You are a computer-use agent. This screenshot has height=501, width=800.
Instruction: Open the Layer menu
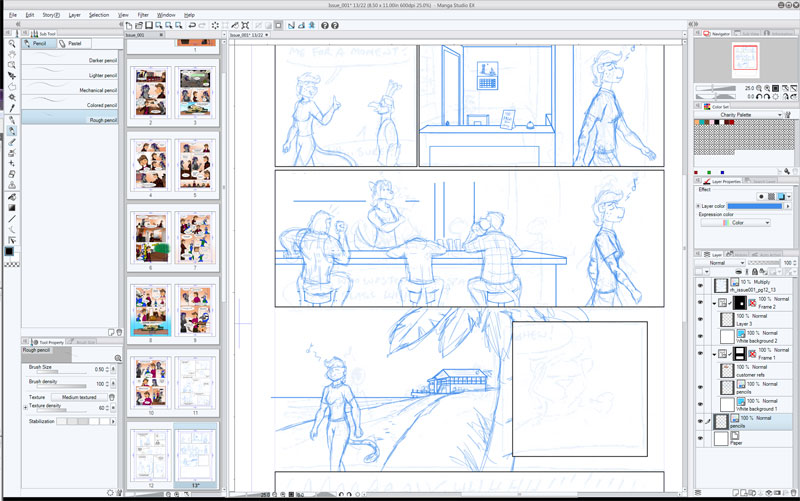click(x=74, y=15)
